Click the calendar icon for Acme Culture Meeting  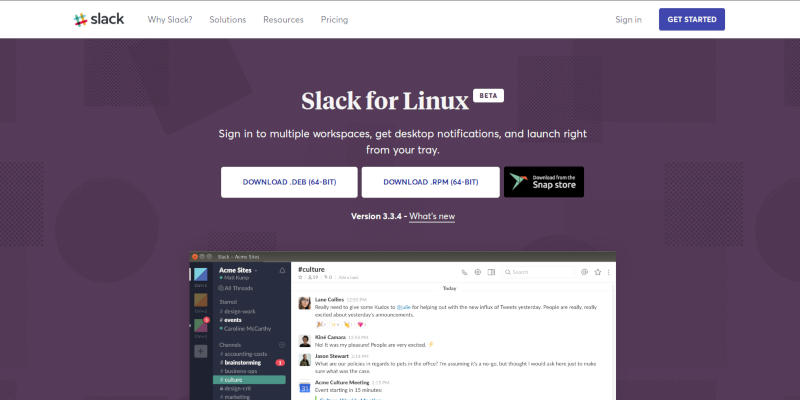pos(305,386)
